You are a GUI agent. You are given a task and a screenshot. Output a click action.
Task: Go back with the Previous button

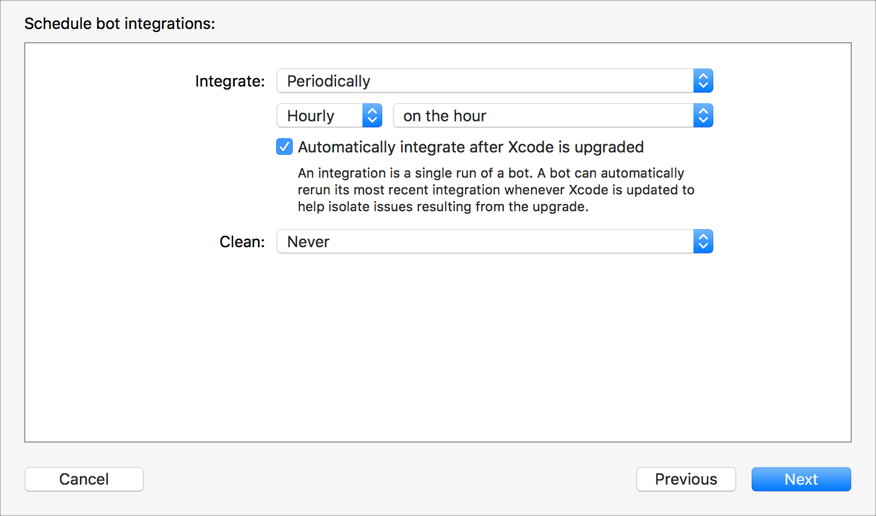(x=686, y=479)
